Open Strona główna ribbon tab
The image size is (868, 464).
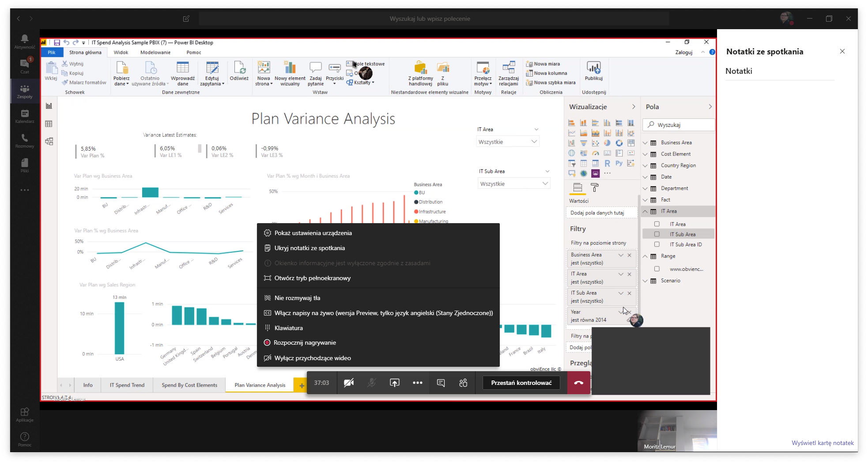(85, 52)
